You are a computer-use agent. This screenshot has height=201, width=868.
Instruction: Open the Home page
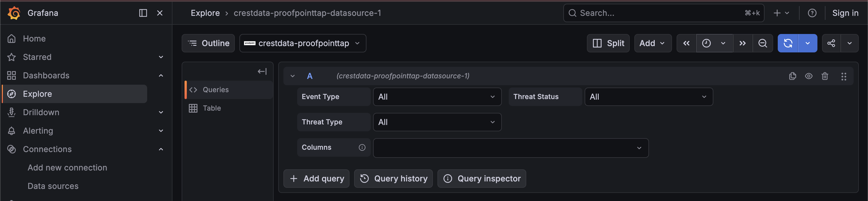(x=34, y=39)
